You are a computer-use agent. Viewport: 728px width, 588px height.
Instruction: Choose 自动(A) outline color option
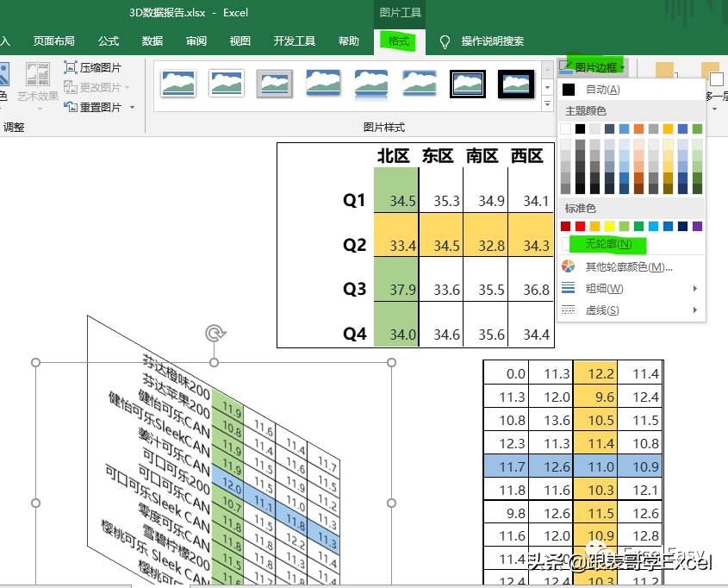[x=631, y=89]
